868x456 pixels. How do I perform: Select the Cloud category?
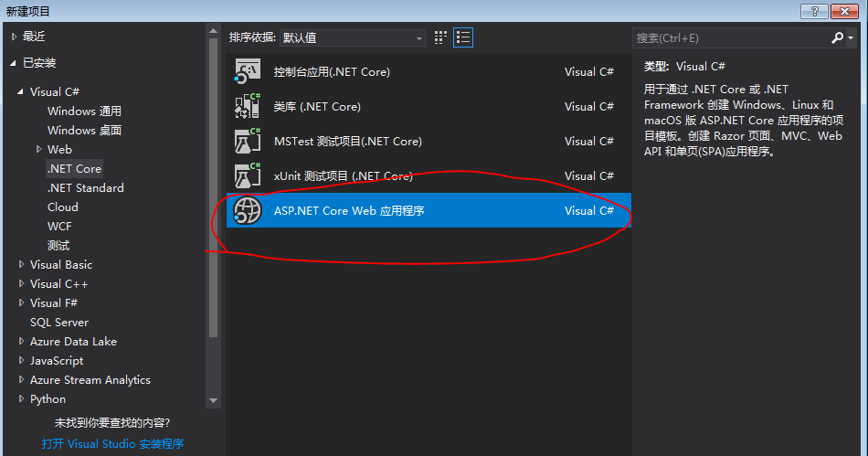click(x=62, y=207)
